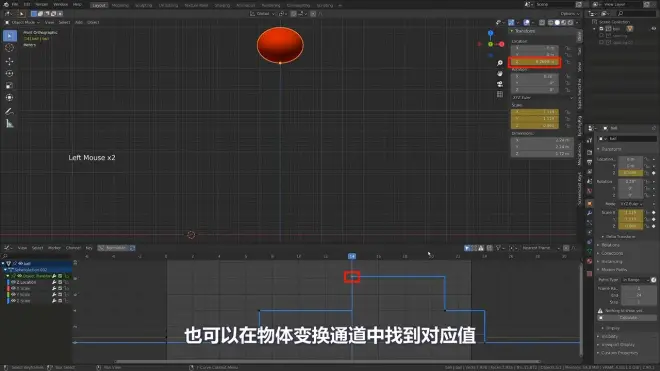This screenshot has width=660, height=371.
Task: Click the zoom magnifier viewport gizmo
Action: pos(500,63)
